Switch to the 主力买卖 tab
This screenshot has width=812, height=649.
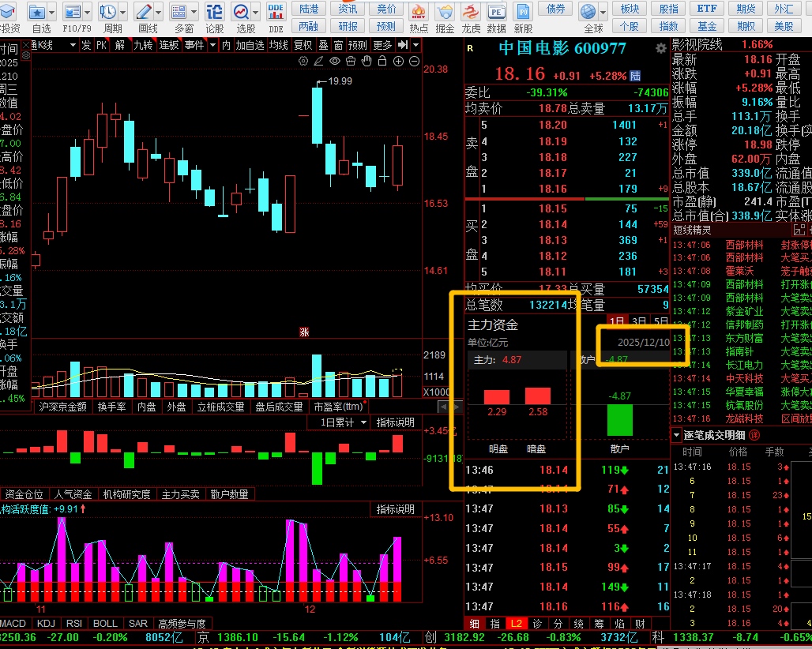pyautogui.click(x=180, y=495)
